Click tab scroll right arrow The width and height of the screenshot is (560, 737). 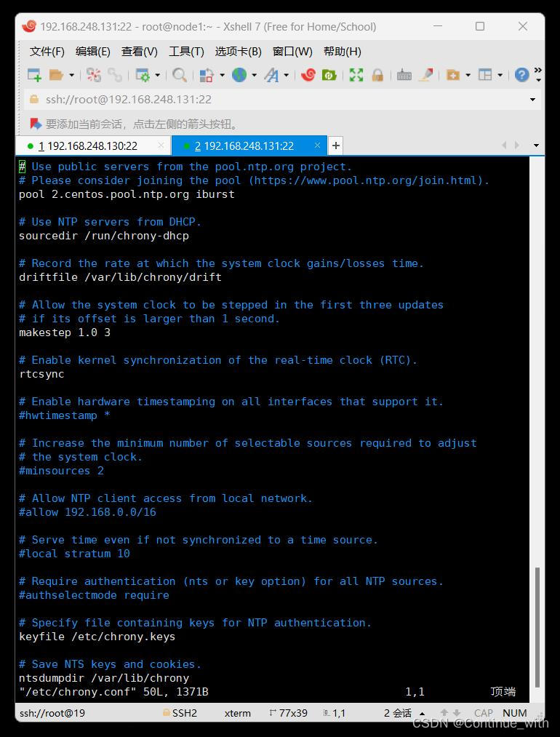pyautogui.click(x=517, y=146)
